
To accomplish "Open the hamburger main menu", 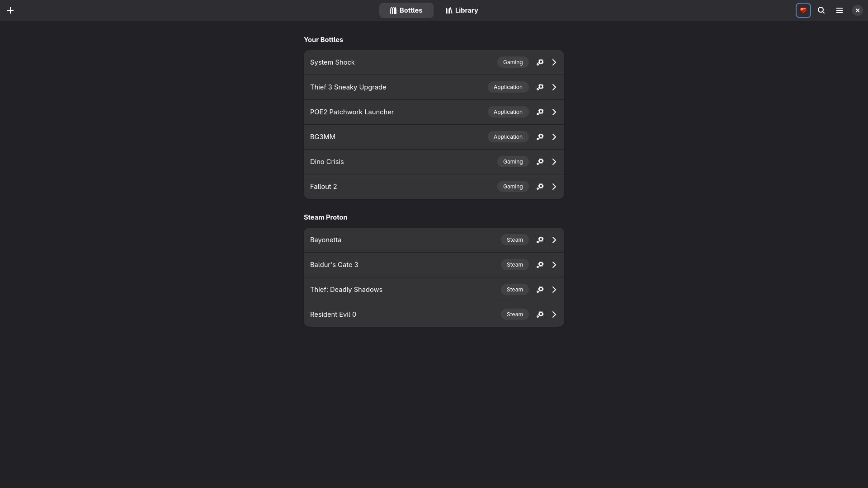I will click(x=839, y=10).
